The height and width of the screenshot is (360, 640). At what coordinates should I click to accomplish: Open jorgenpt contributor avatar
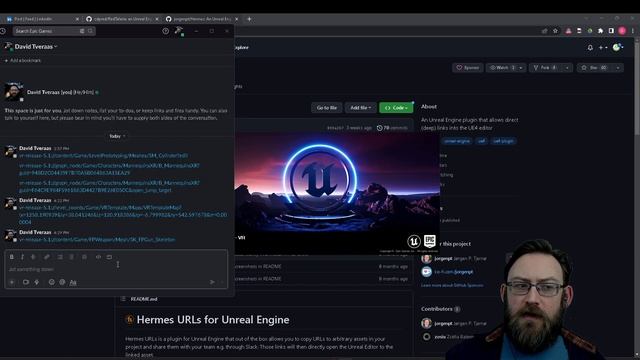pos(426,323)
